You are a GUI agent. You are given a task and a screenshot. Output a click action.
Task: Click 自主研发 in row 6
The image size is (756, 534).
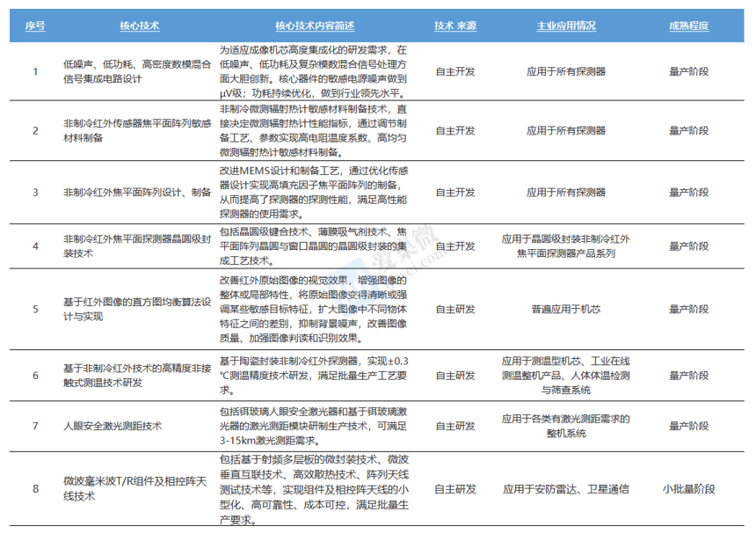(x=455, y=376)
